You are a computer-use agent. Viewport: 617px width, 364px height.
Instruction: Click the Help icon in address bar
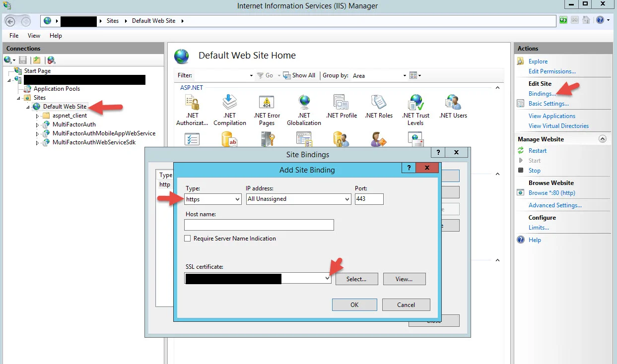(600, 20)
